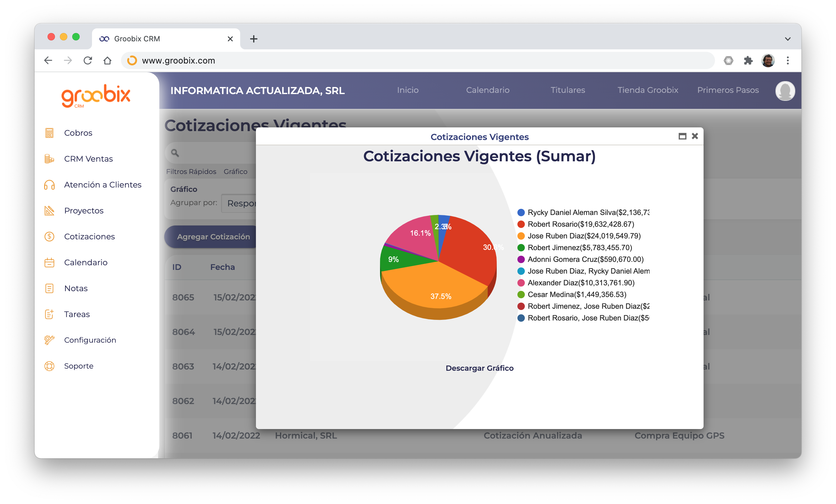This screenshot has width=836, height=504.
Task: Toggle Rycky Daniel Aleman Silva legend entry
Action: click(x=583, y=213)
